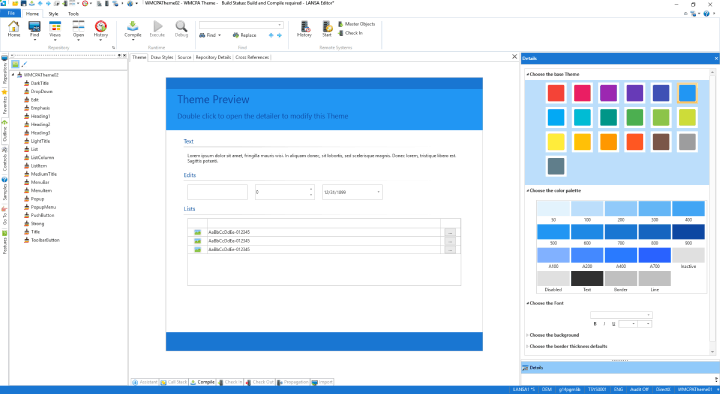Click the help question mark icon at top right
The image size is (720, 394).
tap(706, 14)
